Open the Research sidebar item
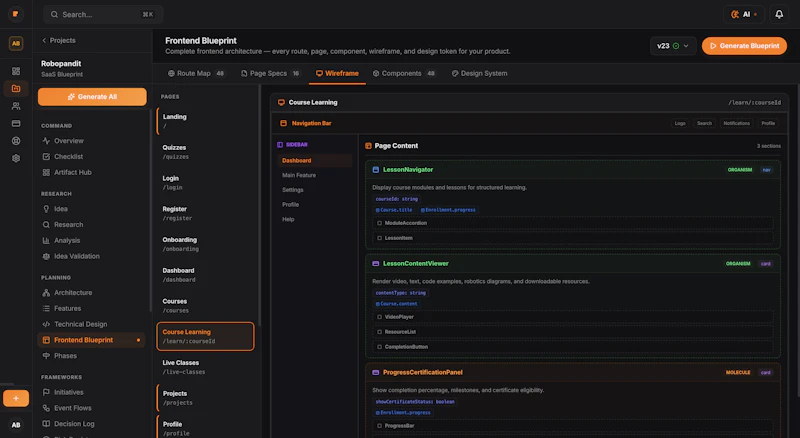The width and height of the screenshot is (800, 438). (92, 225)
